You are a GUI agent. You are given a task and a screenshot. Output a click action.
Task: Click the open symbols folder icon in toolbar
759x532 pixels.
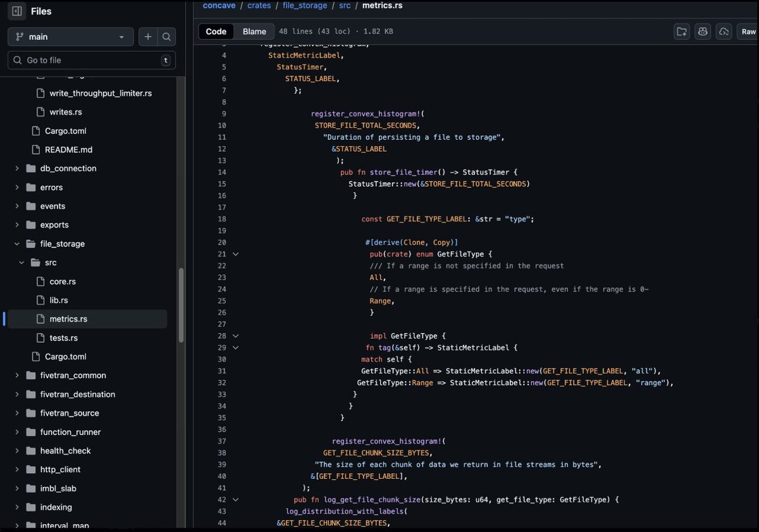pos(682,32)
